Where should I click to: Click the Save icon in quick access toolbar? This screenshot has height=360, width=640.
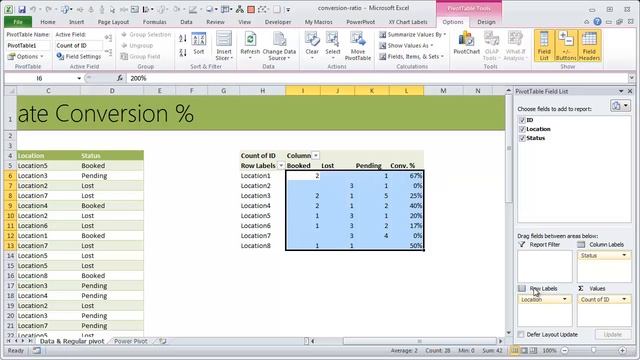(x=22, y=9)
